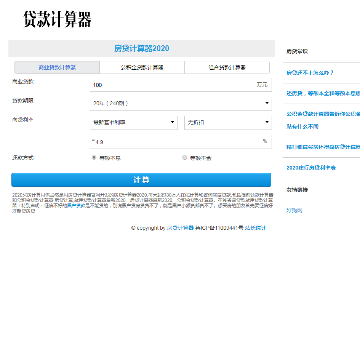This screenshot has width=360, height=360.
Task: Open the interest rate type dropdown
Action: coord(134,122)
